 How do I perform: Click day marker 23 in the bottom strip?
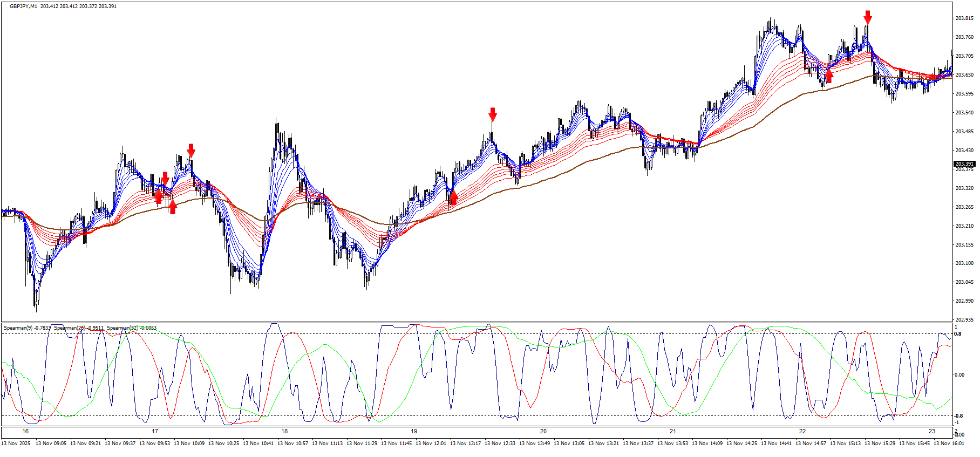coord(932,431)
